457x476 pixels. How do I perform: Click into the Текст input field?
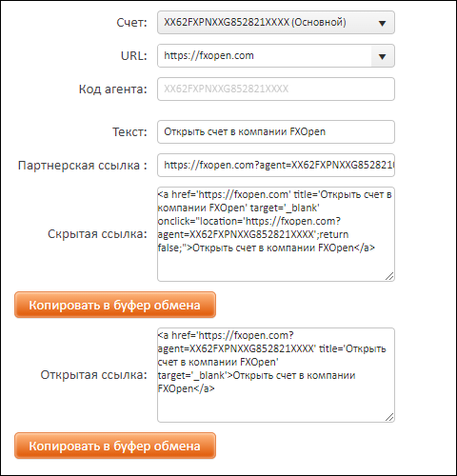tap(276, 131)
